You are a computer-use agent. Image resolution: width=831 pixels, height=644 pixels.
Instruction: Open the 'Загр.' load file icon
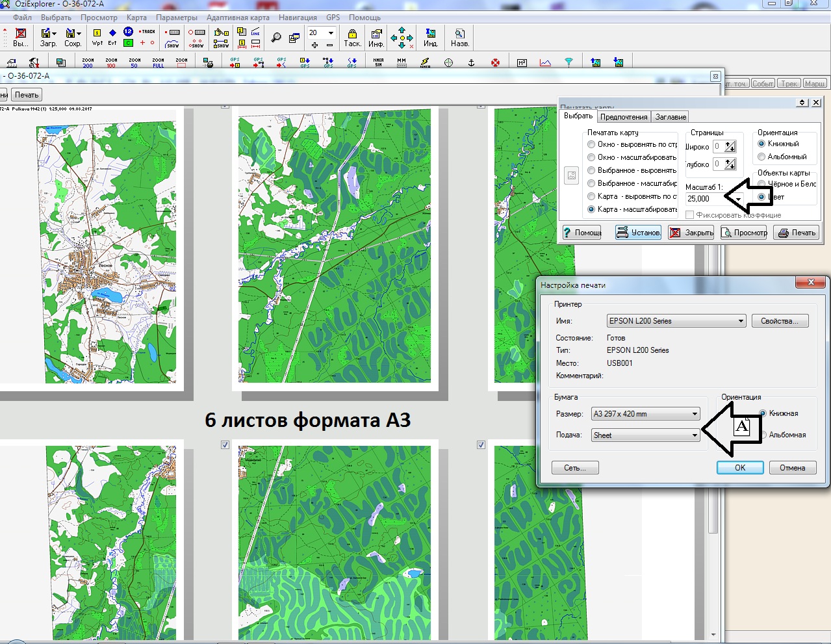click(48, 37)
